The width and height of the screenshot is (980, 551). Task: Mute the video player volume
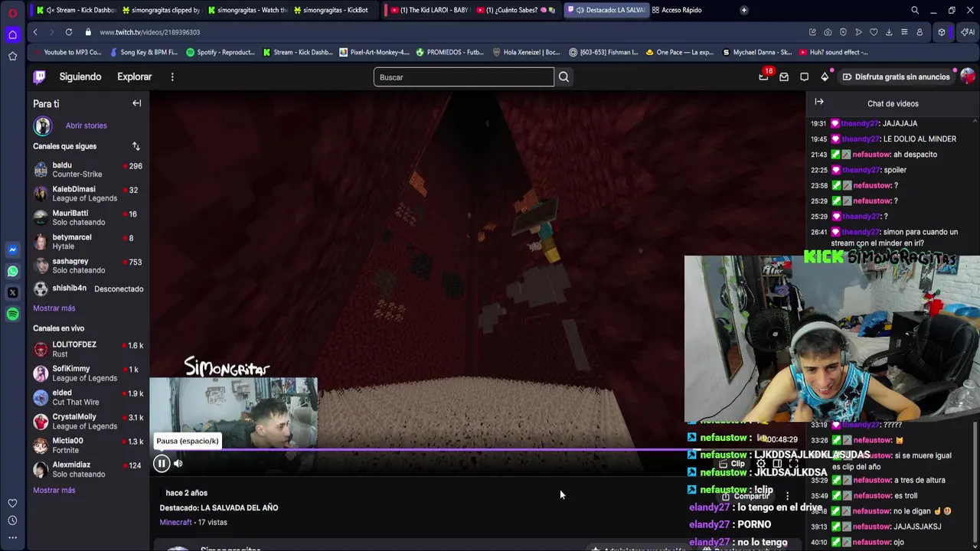tap(178, 463)
